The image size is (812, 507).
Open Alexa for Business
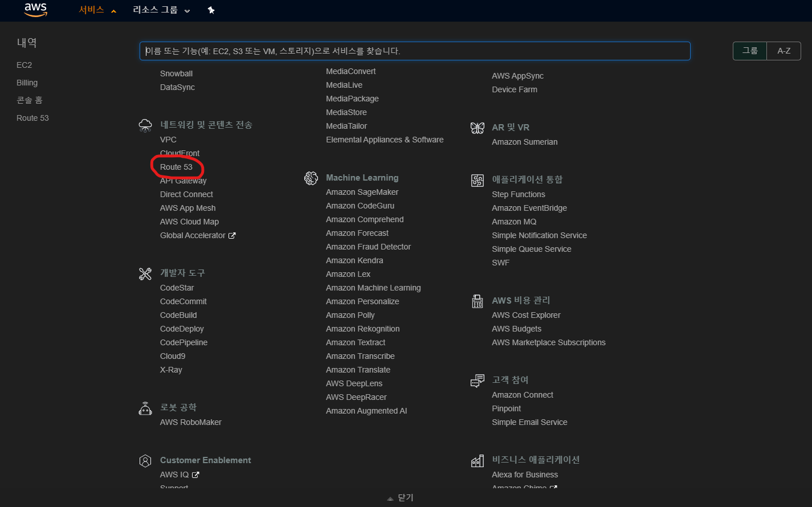(x=525, y=475)
